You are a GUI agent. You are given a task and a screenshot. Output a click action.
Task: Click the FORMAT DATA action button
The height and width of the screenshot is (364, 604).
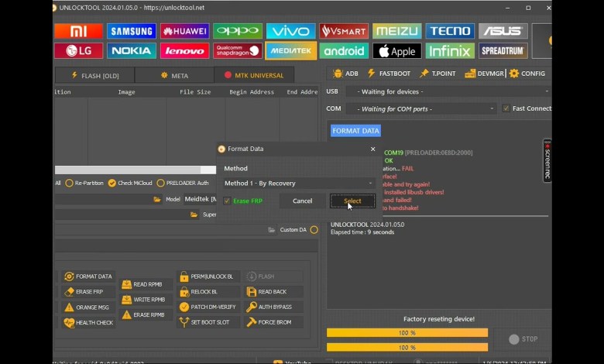click(88, 276)
